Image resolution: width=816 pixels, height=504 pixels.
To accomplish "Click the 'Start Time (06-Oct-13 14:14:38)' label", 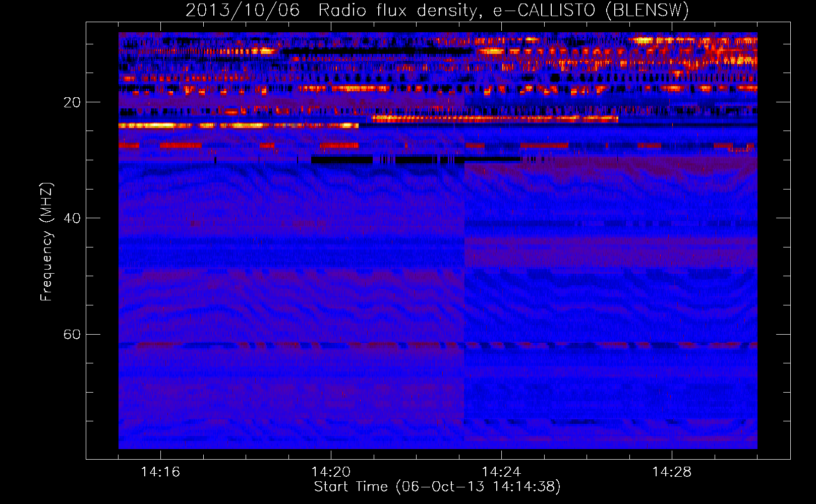I will click(x=437, y=487).
